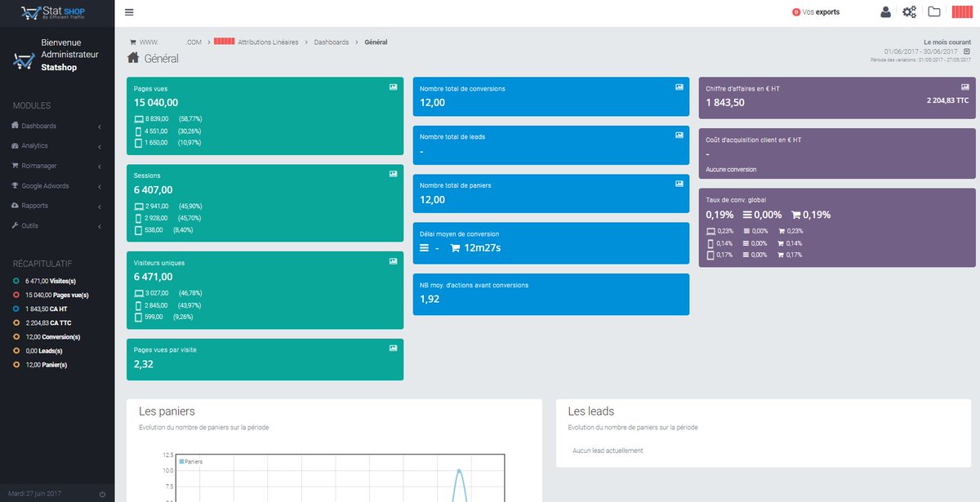The image size is (980, 502).
Task: Click the image icon on Visiteurs uniques card
Action: pos(394,261)
